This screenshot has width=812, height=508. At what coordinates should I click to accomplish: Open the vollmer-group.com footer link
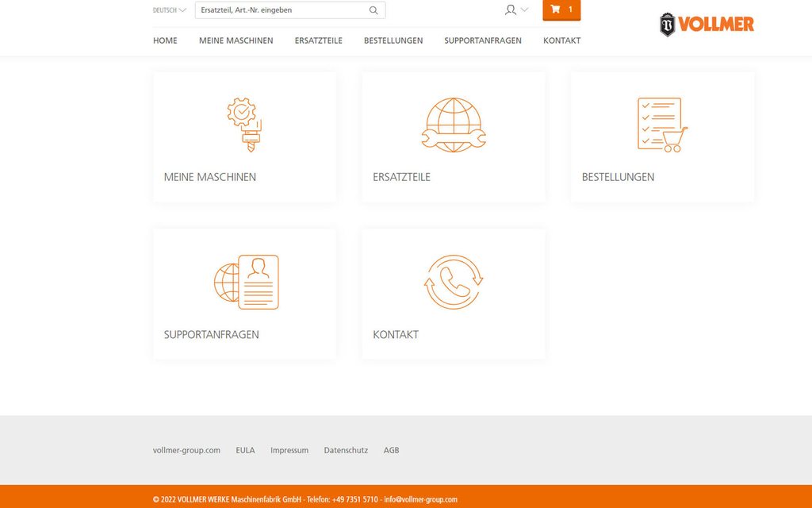coord(186,450)
